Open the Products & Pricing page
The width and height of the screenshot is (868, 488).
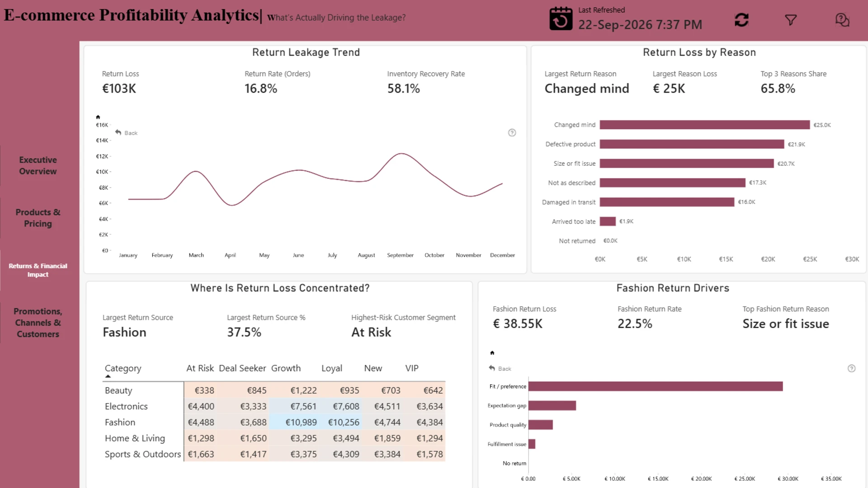pyautogui.click(x=38, y=218)
